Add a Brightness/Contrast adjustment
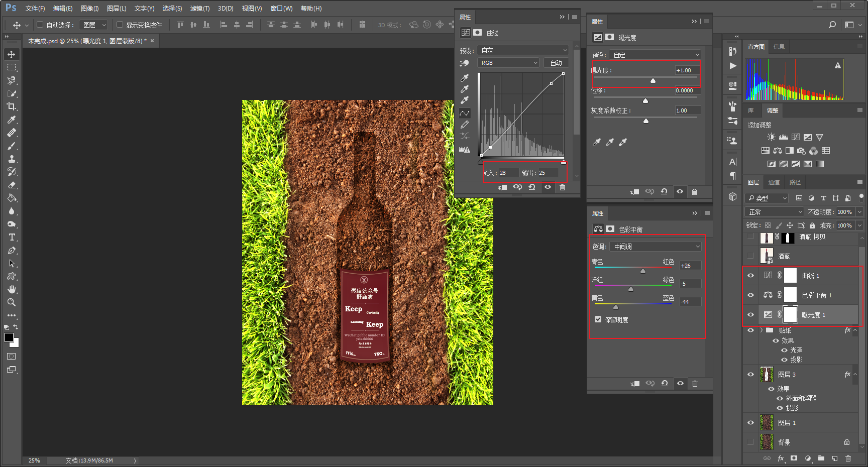The width and height of the screenshot is (868, 467). click(771, 137)
